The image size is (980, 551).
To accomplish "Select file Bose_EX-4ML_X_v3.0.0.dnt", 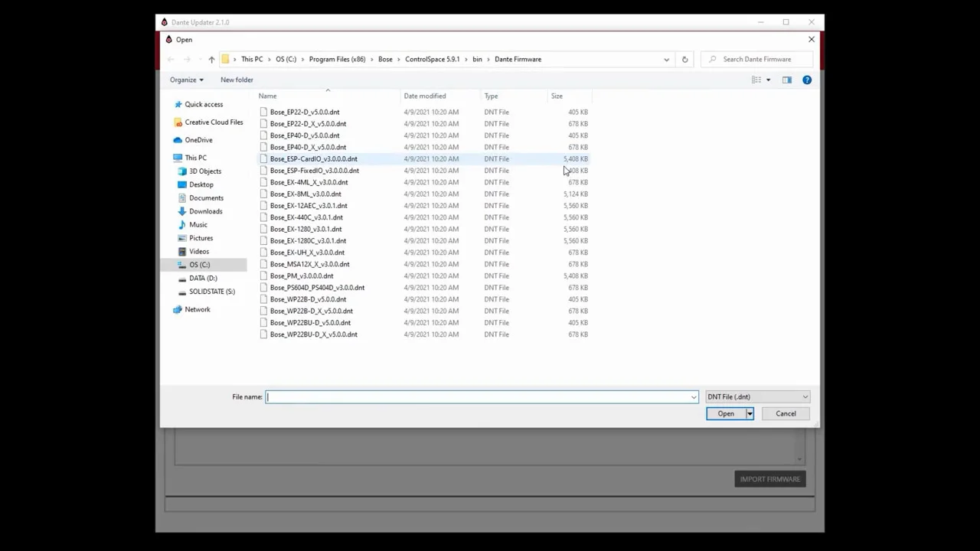I will click(309, 182).
